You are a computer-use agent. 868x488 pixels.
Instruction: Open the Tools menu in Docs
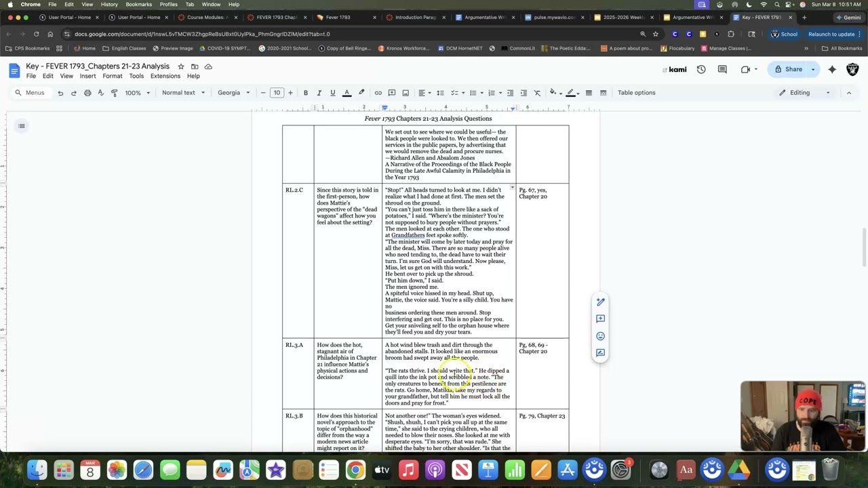pyautogui.click(x=136, y=76)
